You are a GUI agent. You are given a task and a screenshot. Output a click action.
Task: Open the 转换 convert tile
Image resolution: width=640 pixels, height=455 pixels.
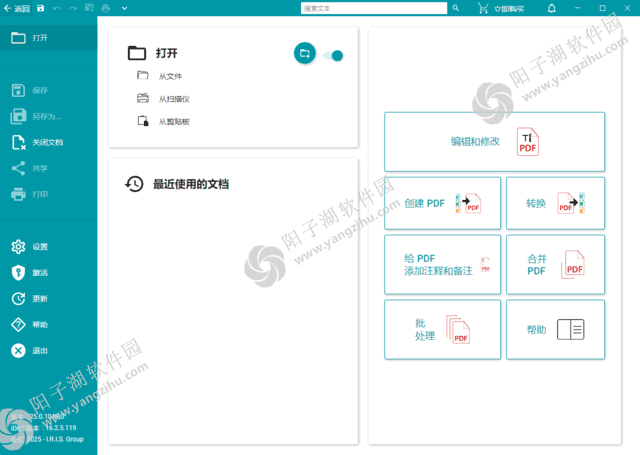click(555, 203)
